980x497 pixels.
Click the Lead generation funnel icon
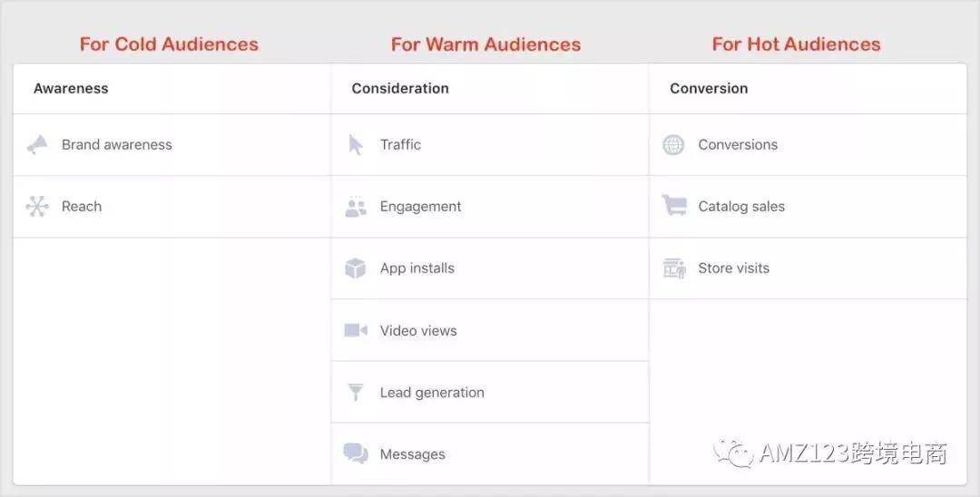[x=356, y=393]
